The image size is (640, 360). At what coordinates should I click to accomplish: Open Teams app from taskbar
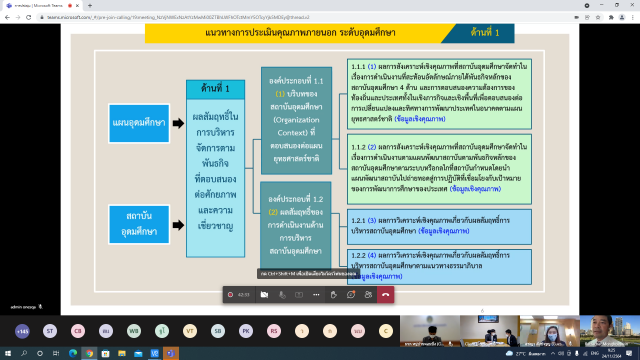pyautogui.click(x=171, y=353)
